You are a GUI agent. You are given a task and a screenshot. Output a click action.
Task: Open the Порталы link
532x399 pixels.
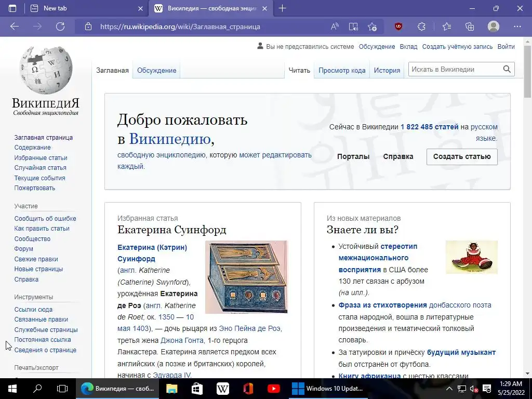pos(353,156)
